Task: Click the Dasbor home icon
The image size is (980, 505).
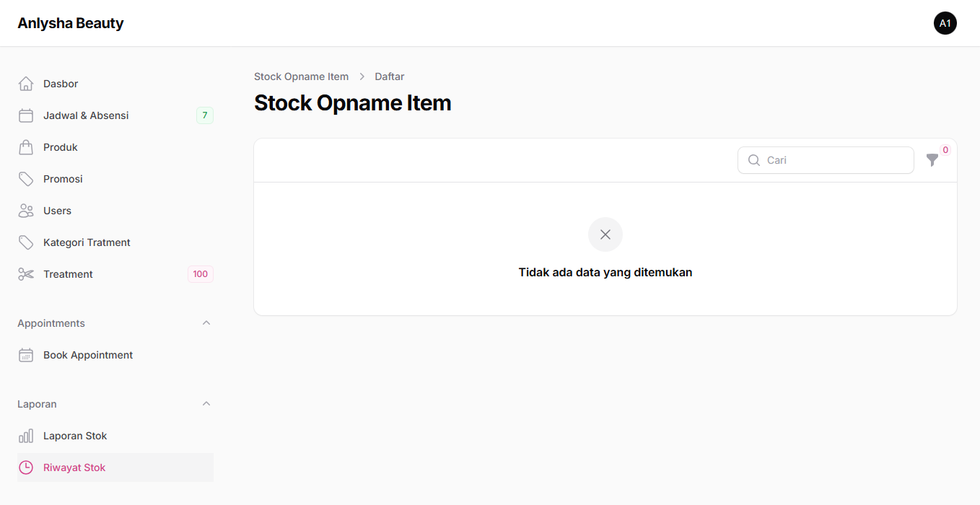Action: pyautogui.click(x=26, y=84)
